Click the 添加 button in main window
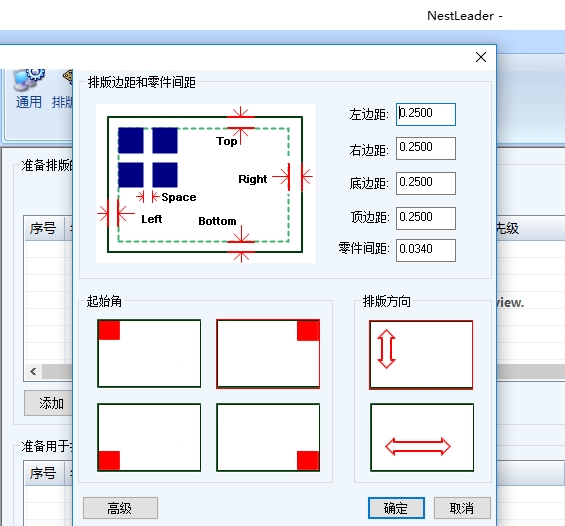 click(49, 403)
